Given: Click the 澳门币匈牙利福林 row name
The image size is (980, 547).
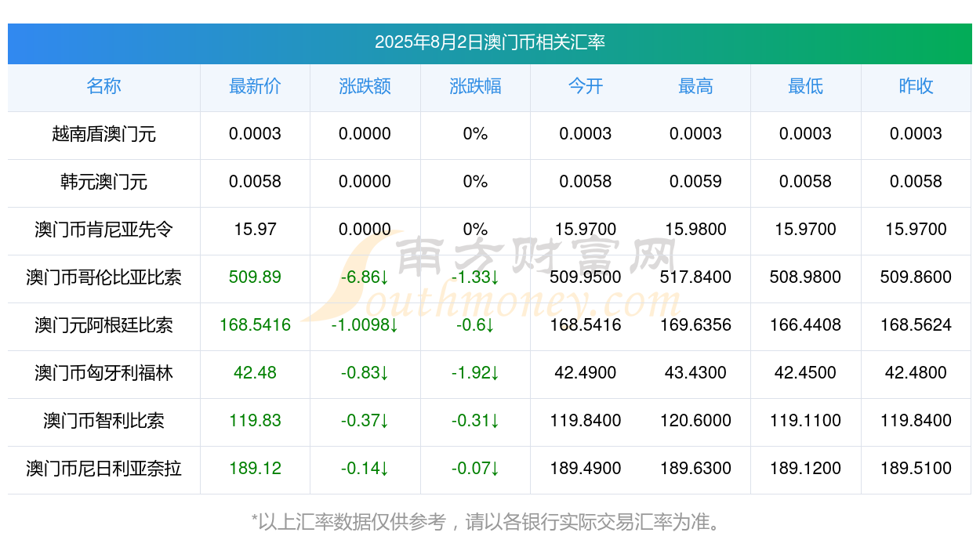Looking at the screenshot, I should [103, 373].
